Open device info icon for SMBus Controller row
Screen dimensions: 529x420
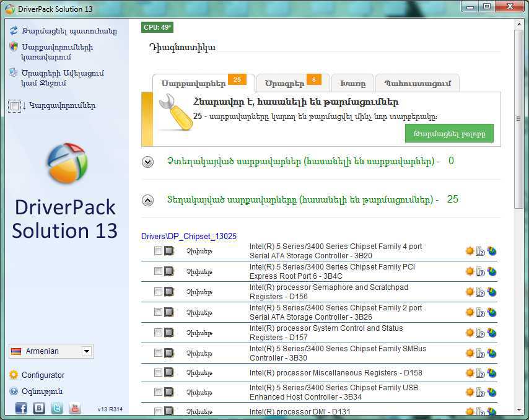(x=481, y=354)
